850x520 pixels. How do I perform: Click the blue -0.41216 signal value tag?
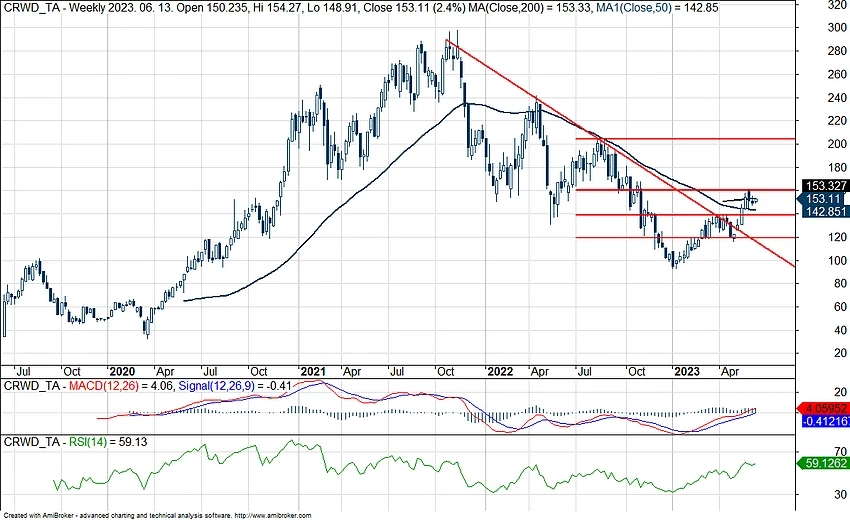826,421
